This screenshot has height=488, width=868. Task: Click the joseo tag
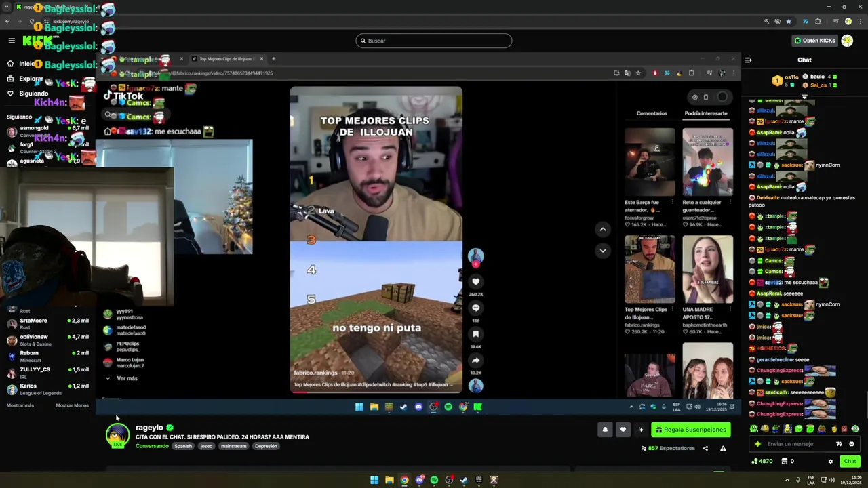point(206,446)
